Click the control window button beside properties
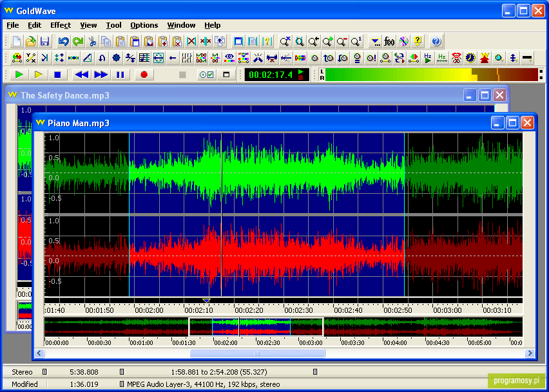Image resolution: width=549 pixels, height=392 pixels. point(226,75)
